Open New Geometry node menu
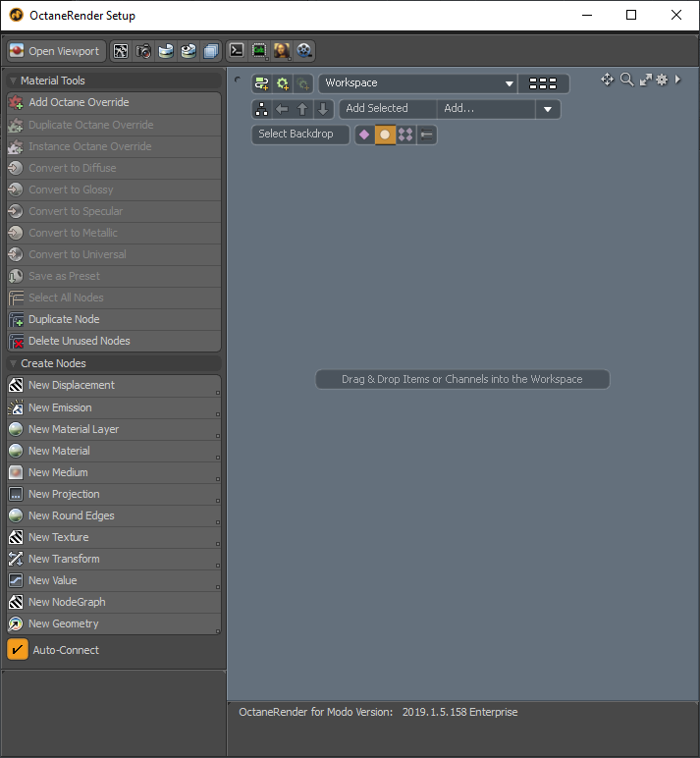 click(114, 624)
